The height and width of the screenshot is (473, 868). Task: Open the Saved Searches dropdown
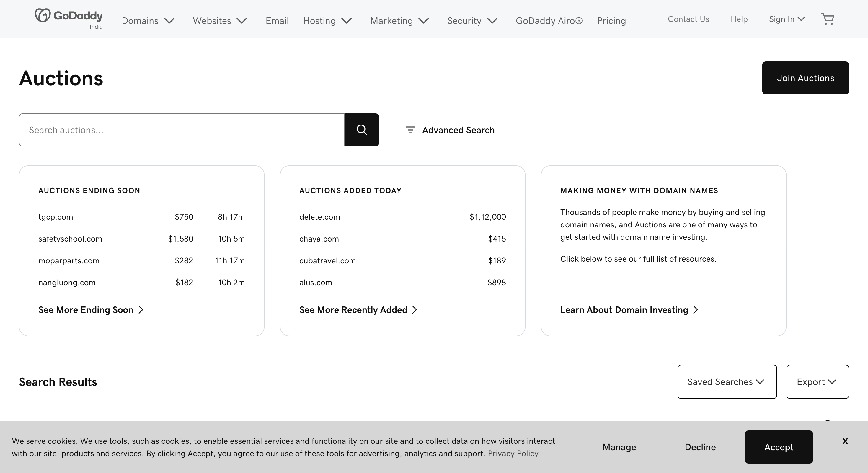(727, 382)
